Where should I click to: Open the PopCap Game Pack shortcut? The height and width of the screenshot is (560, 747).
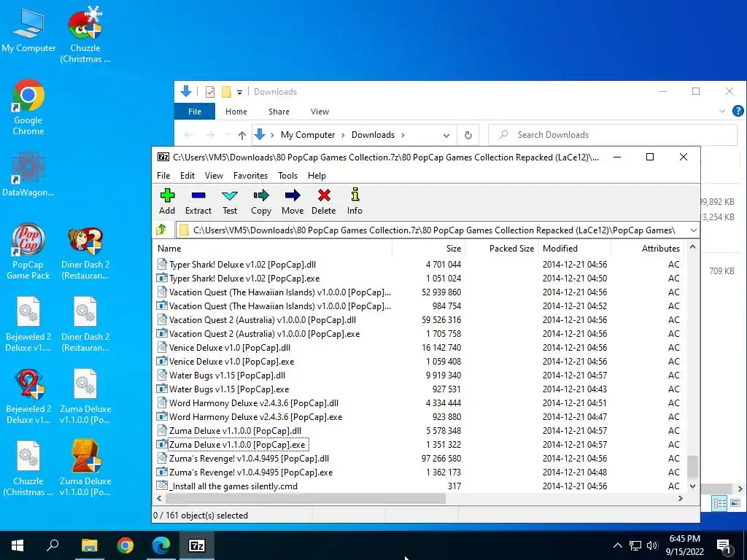click(x=28, y=252)
